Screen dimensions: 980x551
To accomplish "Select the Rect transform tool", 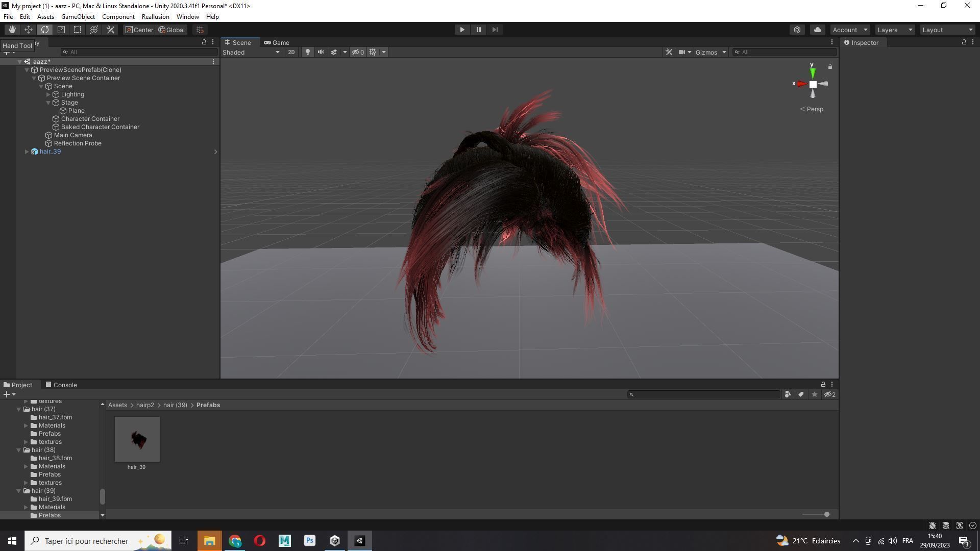I will 78,30.
